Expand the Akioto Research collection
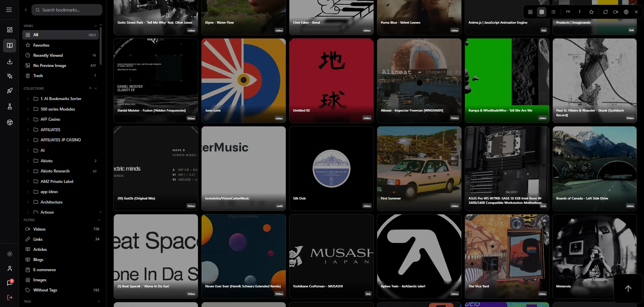This screenshot has width=644, height=307. 28,171
